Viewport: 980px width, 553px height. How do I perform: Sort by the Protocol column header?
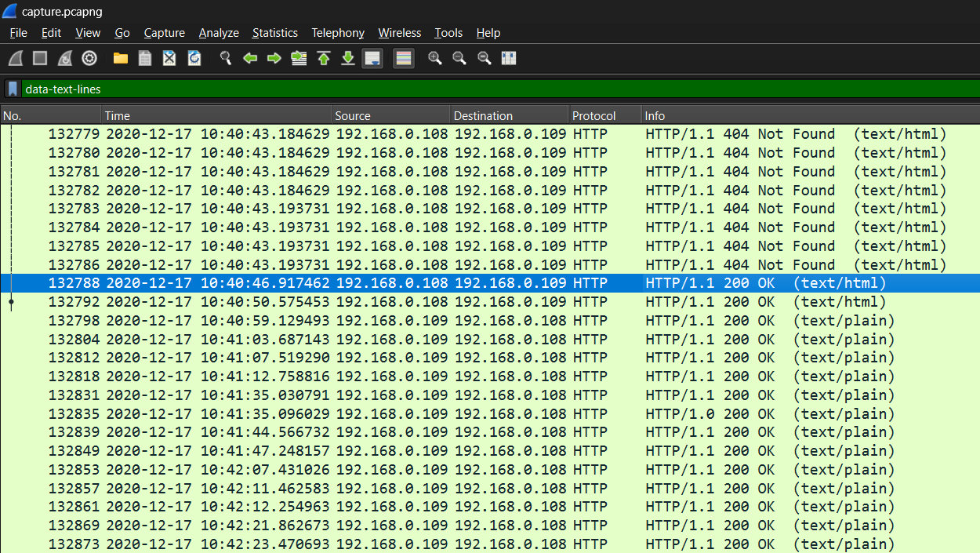tap(604, 115)
